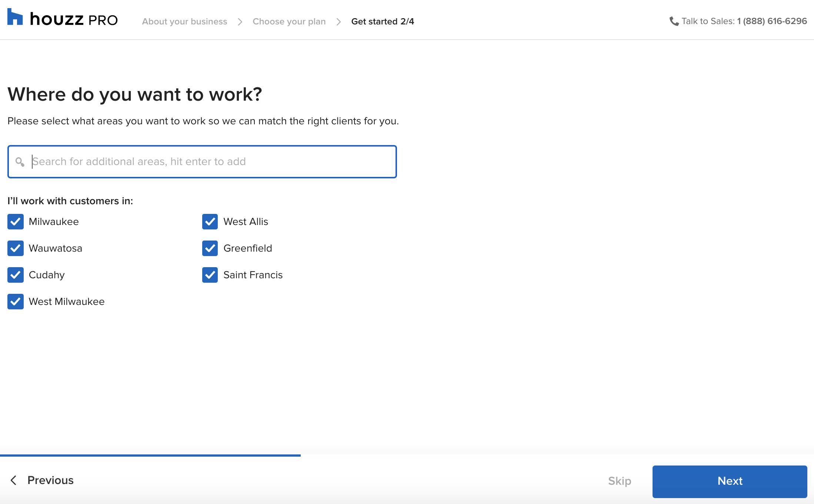Screen dimensions: 814x504
Task: Click the Skip option
Action: [620, 481]
